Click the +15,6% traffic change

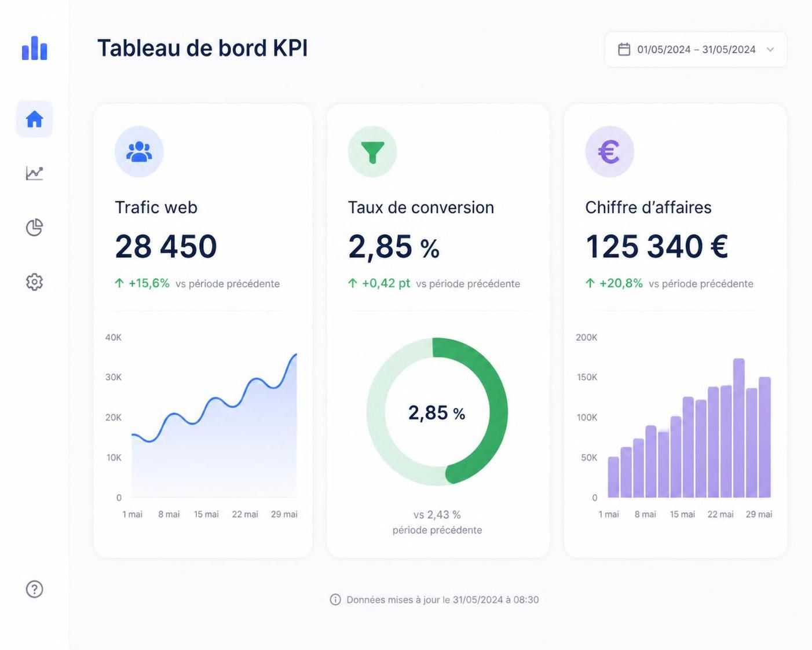[142, 283]
